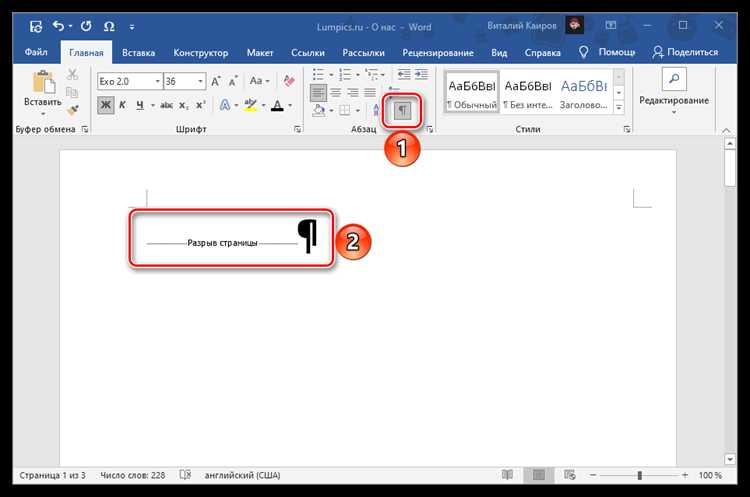Align text left
The image size is (750, 497).
[x=318, y=93]
